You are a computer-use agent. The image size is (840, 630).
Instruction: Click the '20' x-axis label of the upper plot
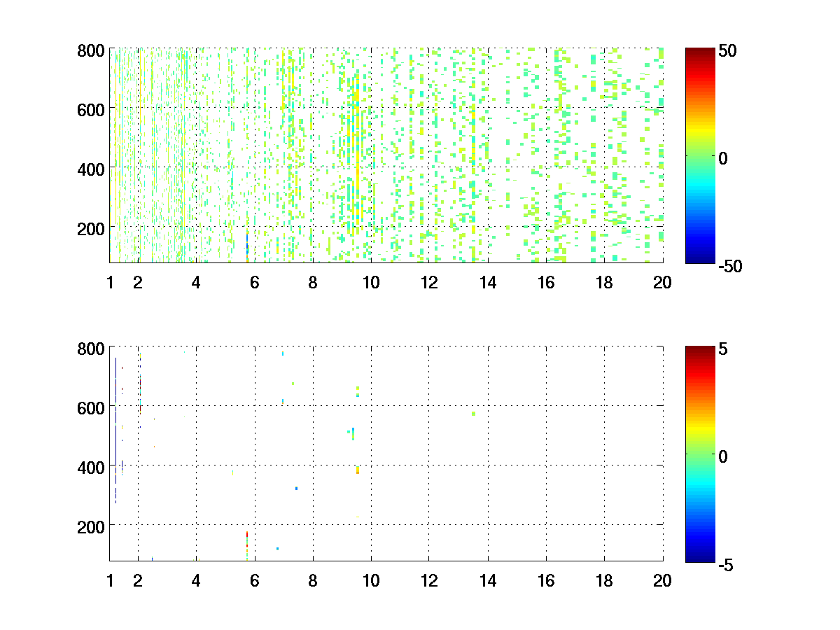click(x=662, y=283)
